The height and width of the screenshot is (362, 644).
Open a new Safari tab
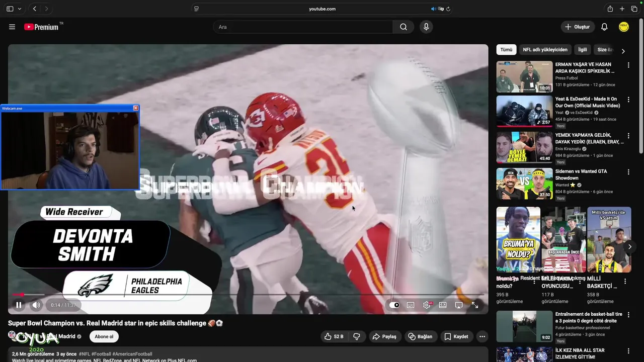622,9
